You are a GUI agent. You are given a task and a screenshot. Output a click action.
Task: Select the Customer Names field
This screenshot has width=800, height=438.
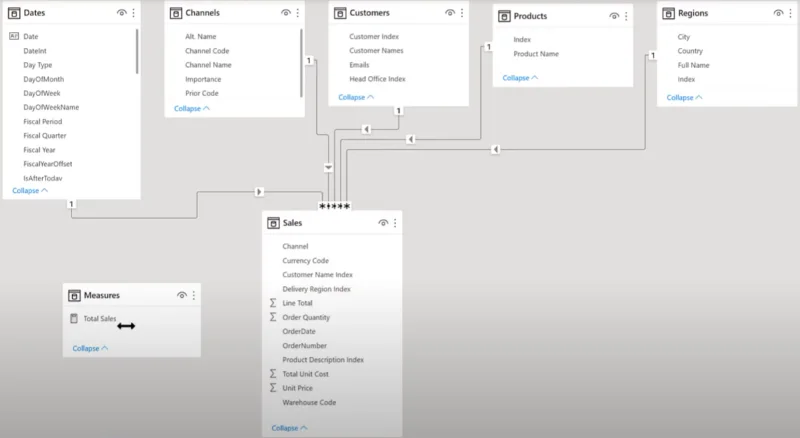(x=376, y=51)
